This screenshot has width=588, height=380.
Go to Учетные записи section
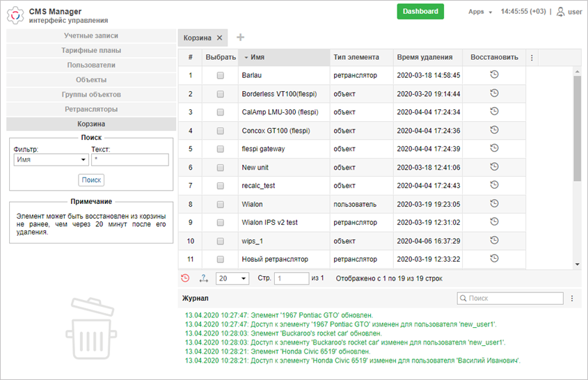(90, 35)
